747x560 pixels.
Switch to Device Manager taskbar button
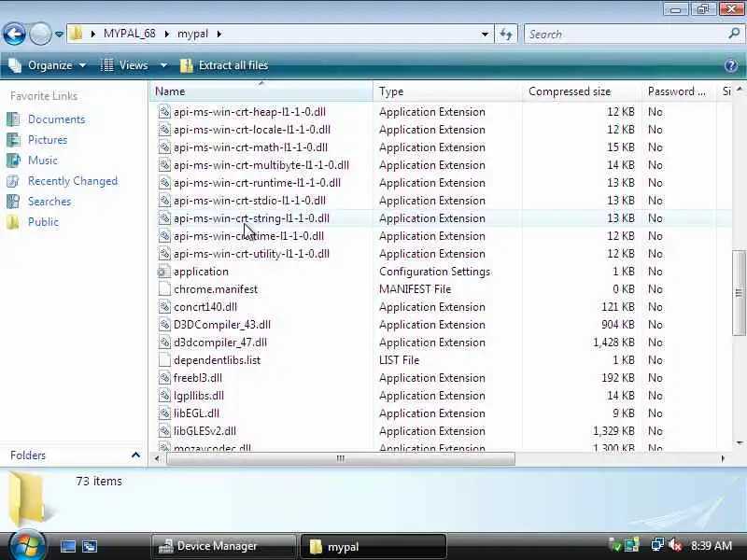(x=223, y=546)
